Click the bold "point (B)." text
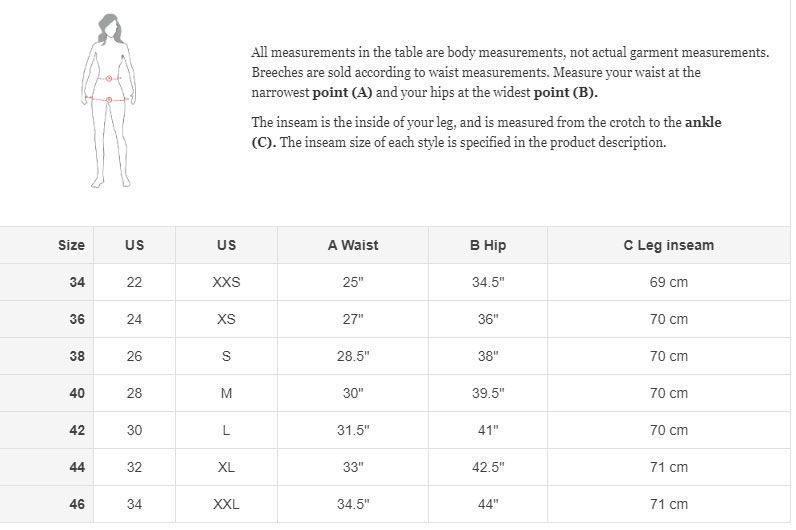This screenshot has height=530, width=796. coord(566,92)
